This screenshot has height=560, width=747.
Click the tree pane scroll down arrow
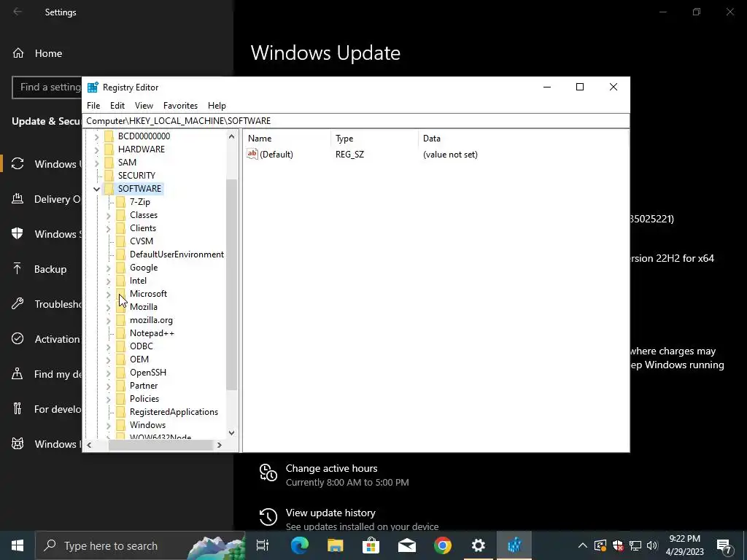click(231, 433)
